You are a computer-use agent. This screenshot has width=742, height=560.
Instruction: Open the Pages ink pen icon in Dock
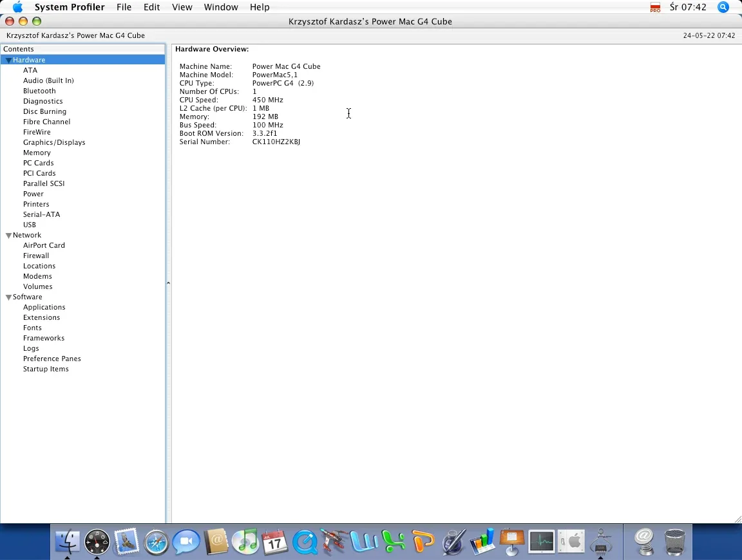453,541
